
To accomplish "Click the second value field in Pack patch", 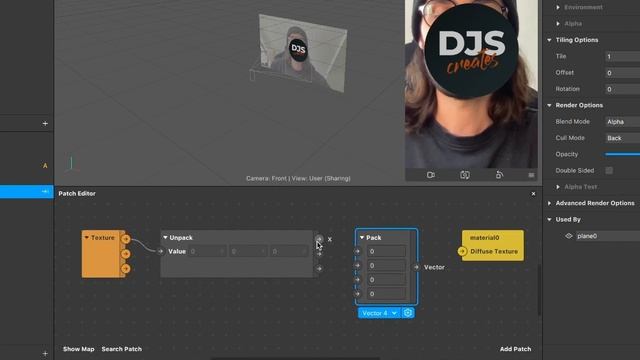I will (386, 266).
